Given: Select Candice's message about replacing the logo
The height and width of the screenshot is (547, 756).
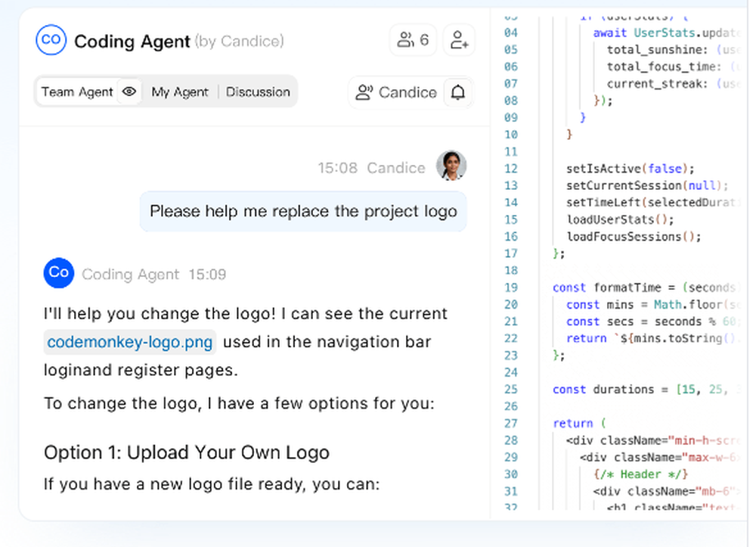Looking at the screenshot, I should [x=302, y=211].
